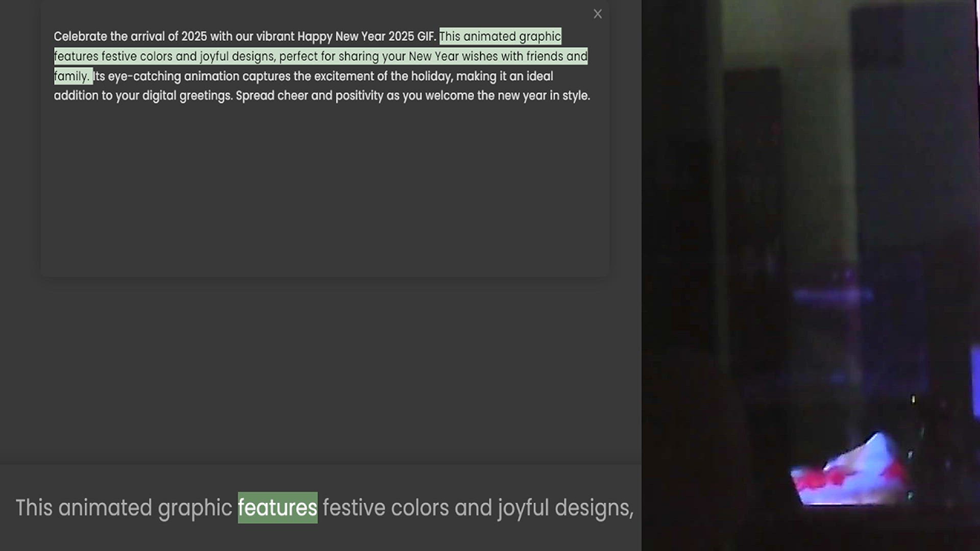Click the word 'family.' in highlighted sentence
Viewport: 980px width, 551px height.
point(71,77)
